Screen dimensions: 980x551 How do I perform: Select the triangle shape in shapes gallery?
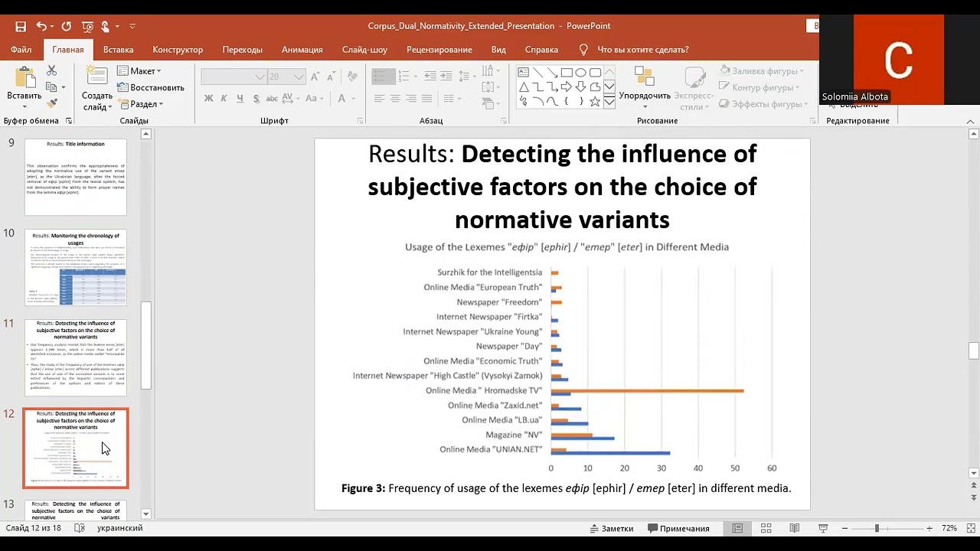pyautogui.click(x=524, y=86)
